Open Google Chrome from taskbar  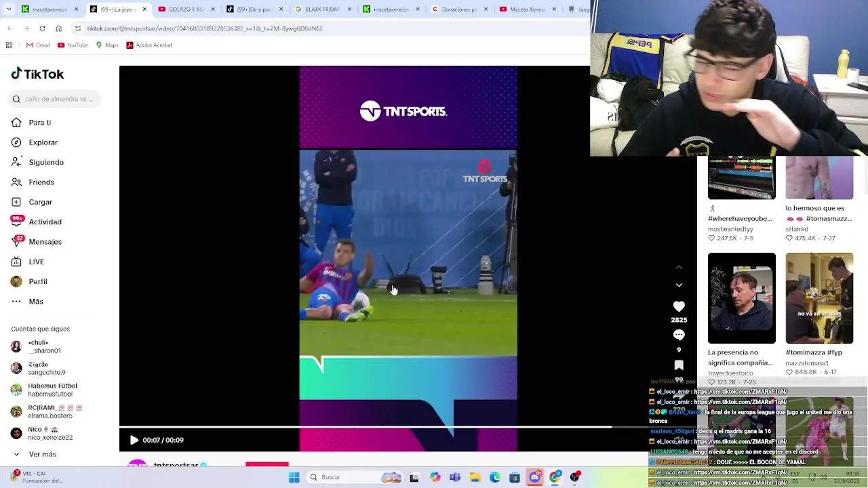[555, 477]
